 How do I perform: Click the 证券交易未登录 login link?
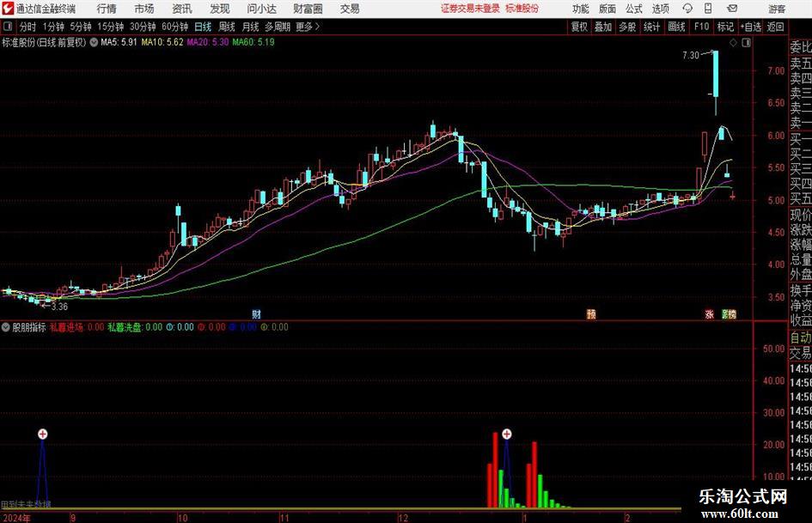470,9
